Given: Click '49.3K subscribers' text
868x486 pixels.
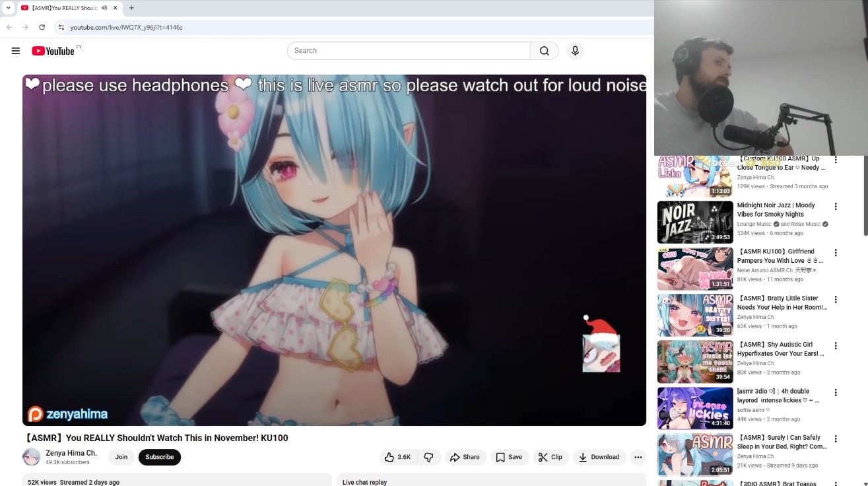Looking at the screenshot, I should pyautogui.click(x=67, y=463).
